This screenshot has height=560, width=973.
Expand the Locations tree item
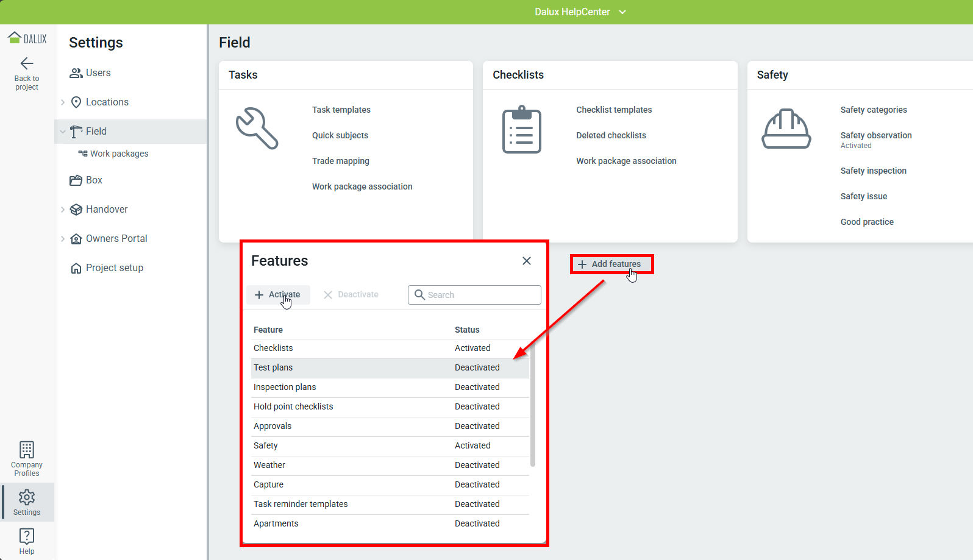pos(63,102)
